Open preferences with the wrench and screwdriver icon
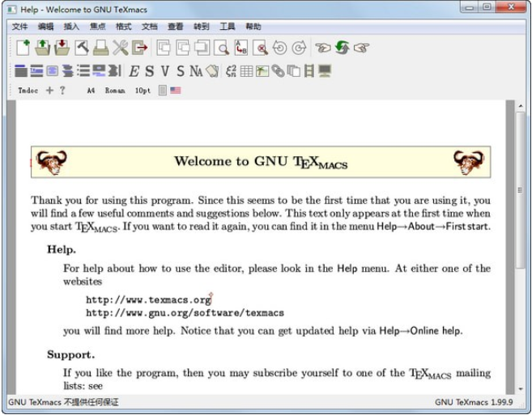The height and width of the screenshot is (415, 532). pyautogui.click(x=121, y=48)
